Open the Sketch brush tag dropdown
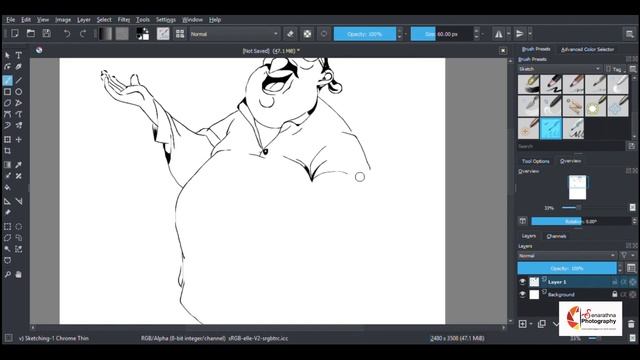The width and height of the screenshot is (640, 360). coord(560,69)
